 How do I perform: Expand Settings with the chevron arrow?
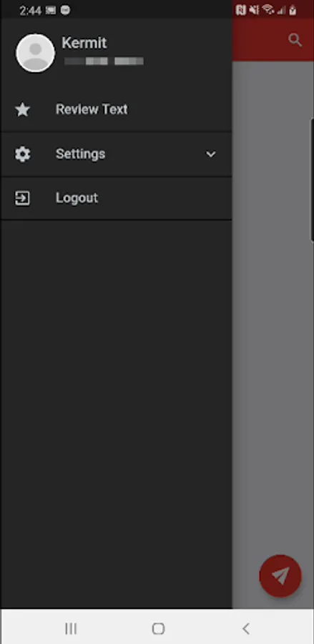(x=210, y=155)
